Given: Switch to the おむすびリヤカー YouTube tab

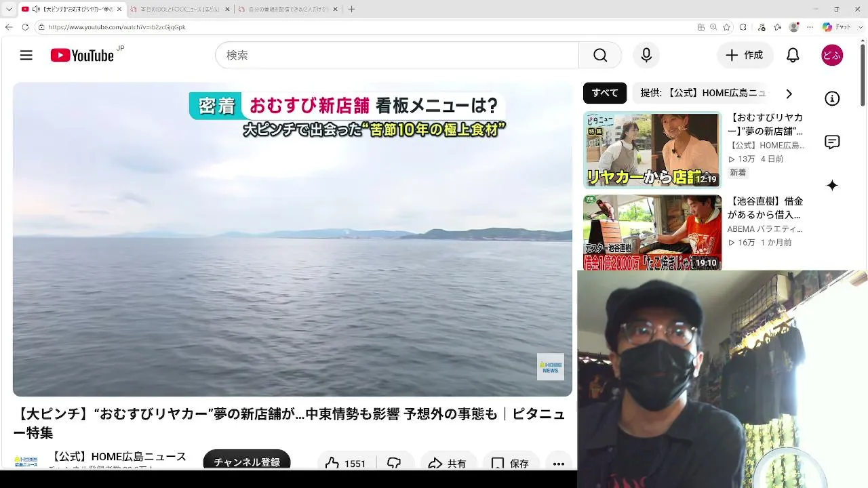Looking at the screenshot, I should pos(72,9).
